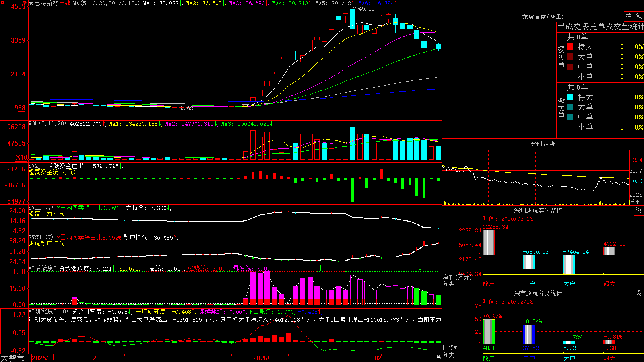Viewport: 644px width, 362px height.
Task: Click the 深市超赢分类统计 panel title
Action: [538, 293]
